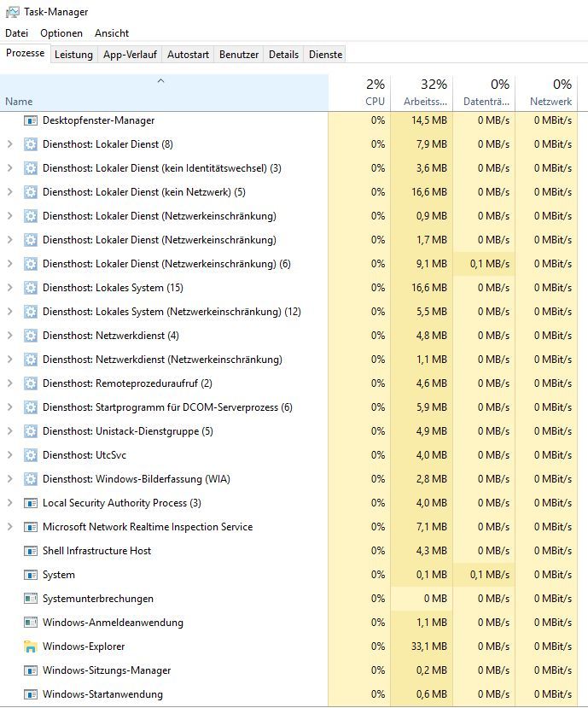Viewport: 588px width, 708px height.
Task: Switch to the App-Verlauf tab
Action: (x=130, y=55)
